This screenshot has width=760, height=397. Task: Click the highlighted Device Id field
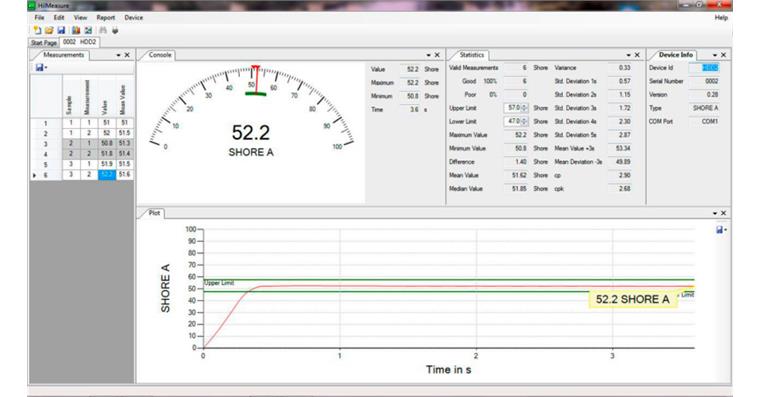point(704,68)
